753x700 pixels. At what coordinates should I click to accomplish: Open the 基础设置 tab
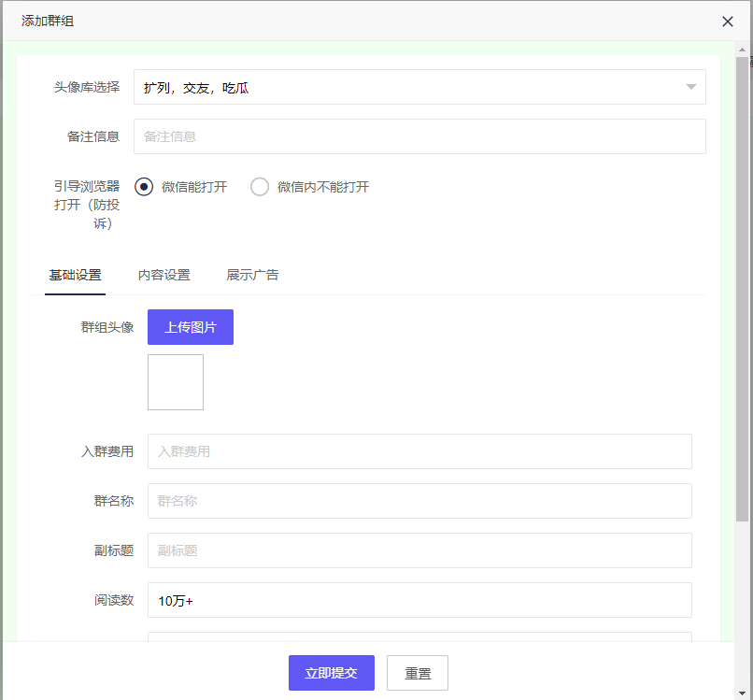pos(75,275)
